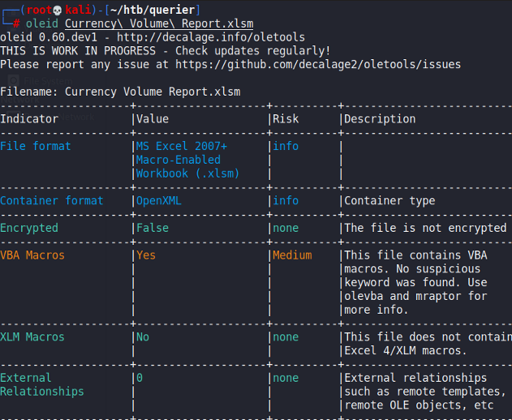
Task: Click the XLM Macros indicator label
Action: click(32, 336)
